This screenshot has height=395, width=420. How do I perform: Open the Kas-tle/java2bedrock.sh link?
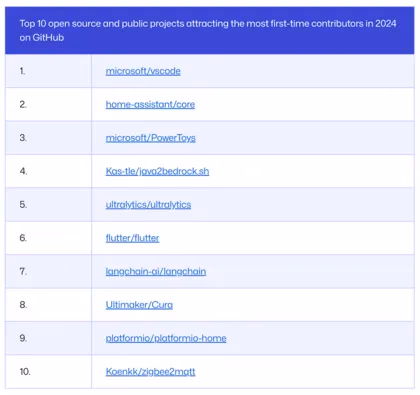click(x=157, y=171)
